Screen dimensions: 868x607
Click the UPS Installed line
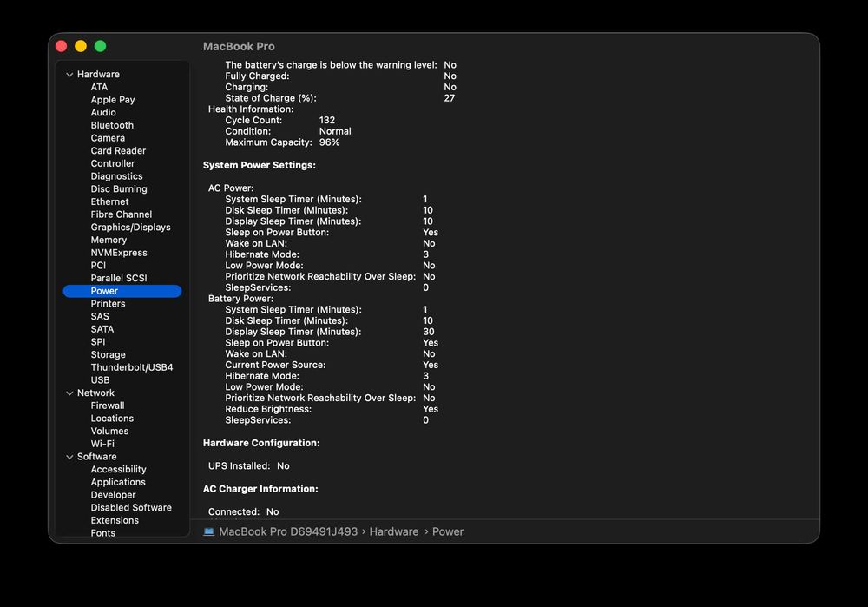pyautogui.click(x=248, y=466)
